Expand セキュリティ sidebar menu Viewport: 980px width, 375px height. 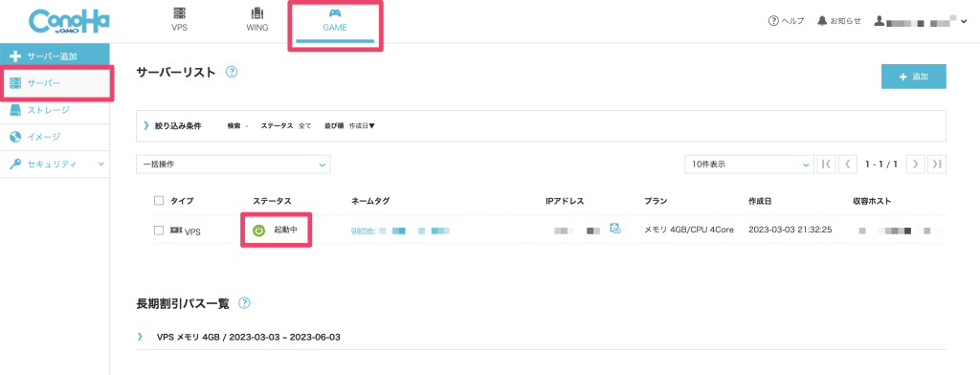pyautogui.click(x=55, y=164)
